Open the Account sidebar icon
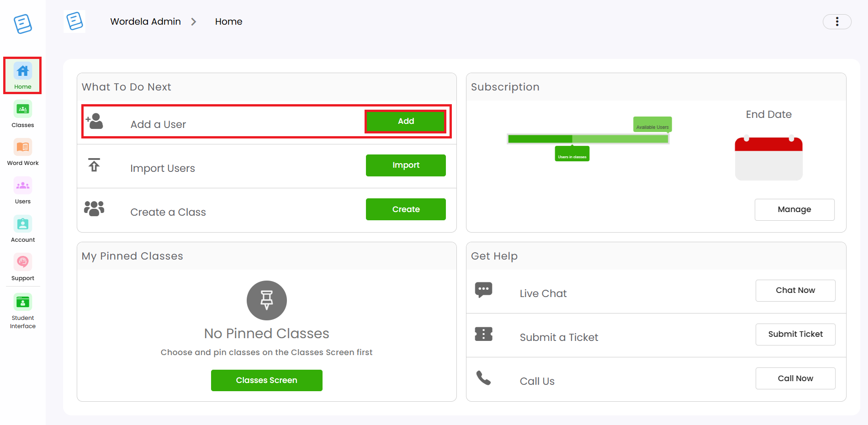This screenshot has height=425, width=868. coord(23,224)
